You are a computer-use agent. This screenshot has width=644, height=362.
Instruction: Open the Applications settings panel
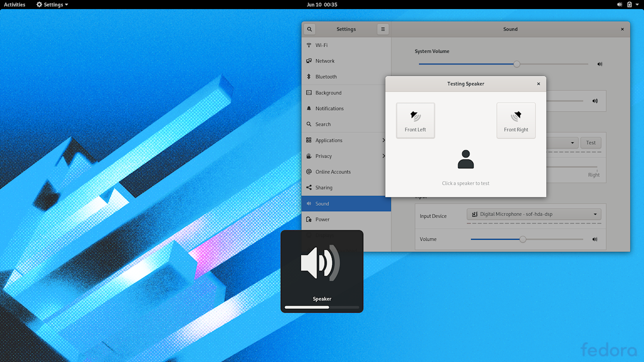point(346,140)
